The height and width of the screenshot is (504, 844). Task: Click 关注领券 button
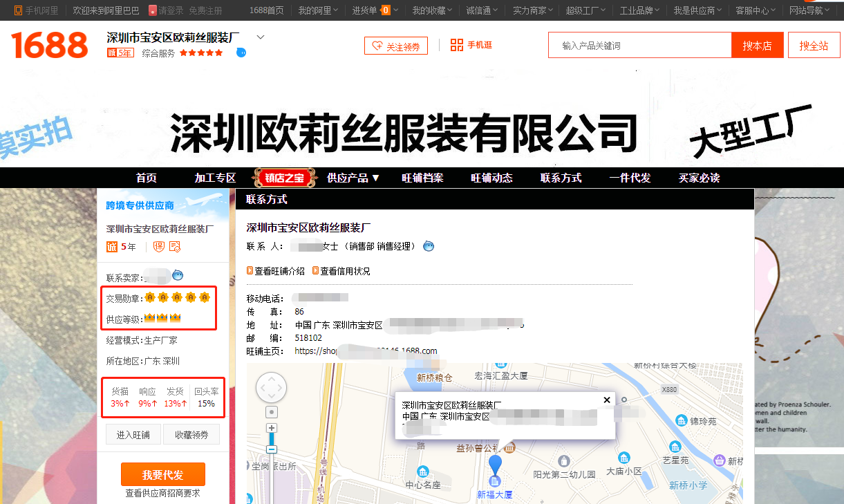(x=396, y=46)
